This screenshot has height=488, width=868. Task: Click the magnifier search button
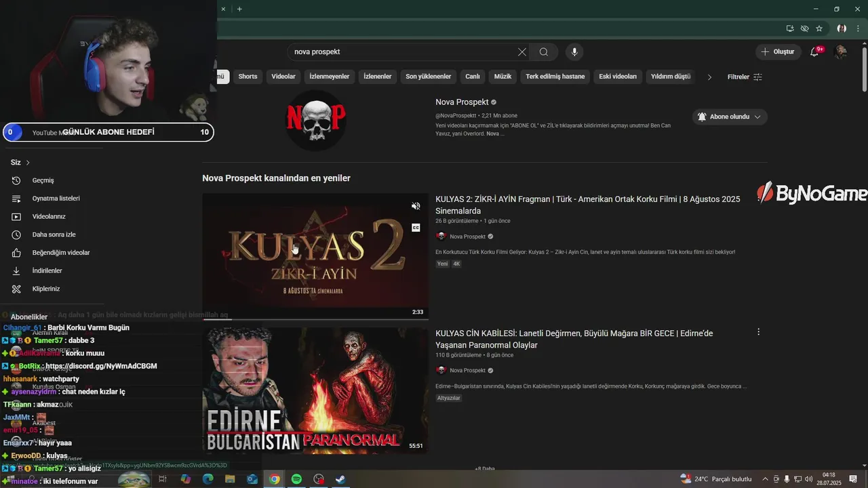[544, 52]
